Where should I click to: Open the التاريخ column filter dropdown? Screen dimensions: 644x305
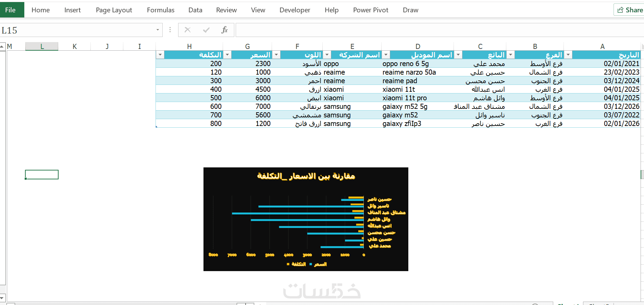pos(568,55)
